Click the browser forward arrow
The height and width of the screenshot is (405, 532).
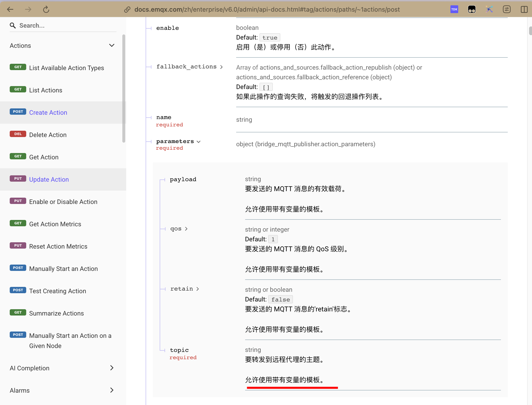click(28, 9)
